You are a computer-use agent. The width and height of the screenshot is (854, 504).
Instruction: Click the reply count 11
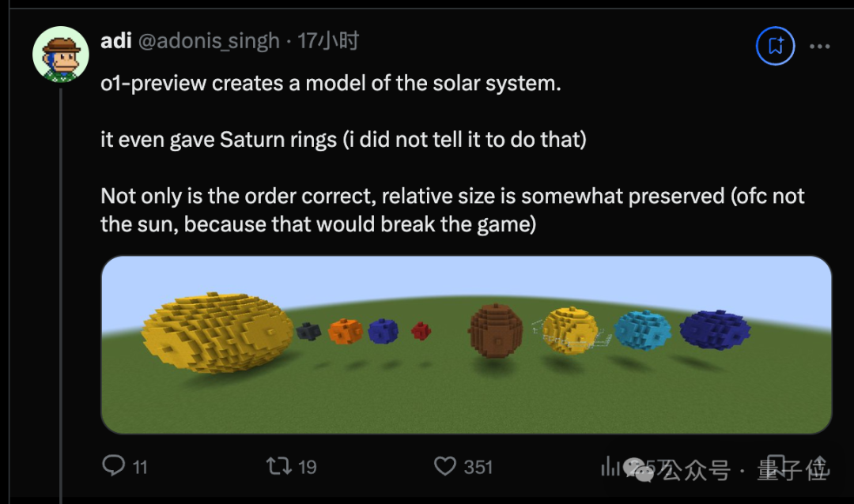140,467
